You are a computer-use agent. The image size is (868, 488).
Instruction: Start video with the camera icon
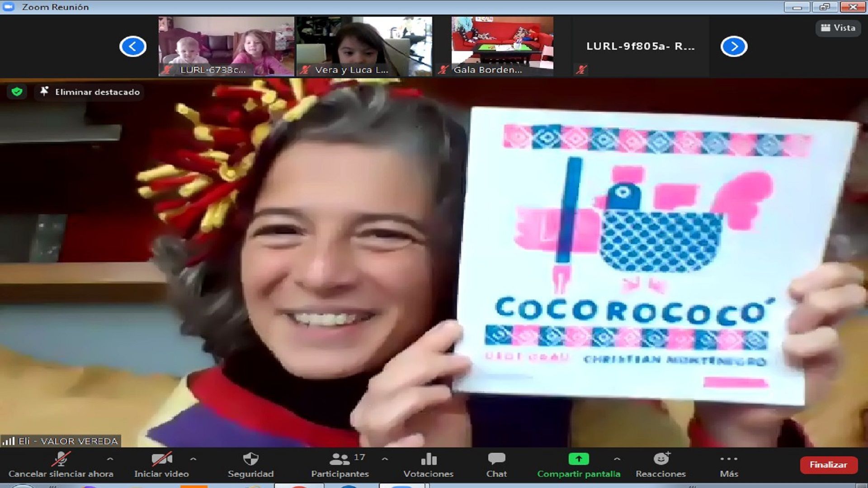(161, 459)
